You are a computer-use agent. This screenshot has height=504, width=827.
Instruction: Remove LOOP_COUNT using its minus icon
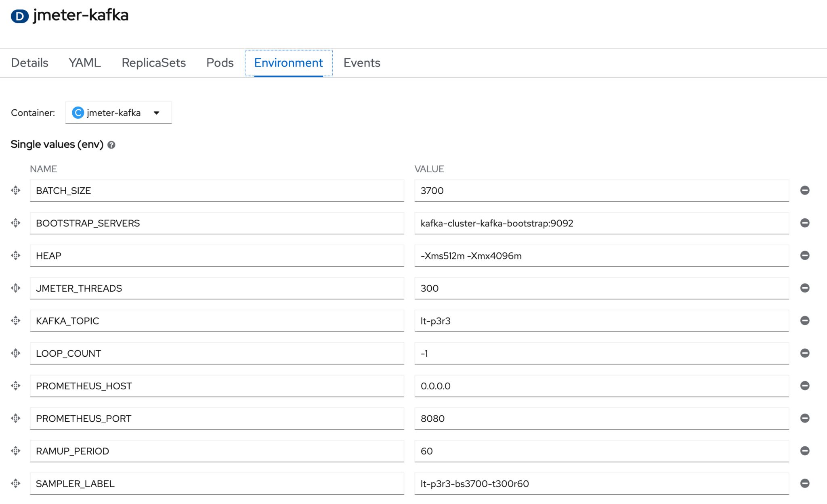point(805,353)
